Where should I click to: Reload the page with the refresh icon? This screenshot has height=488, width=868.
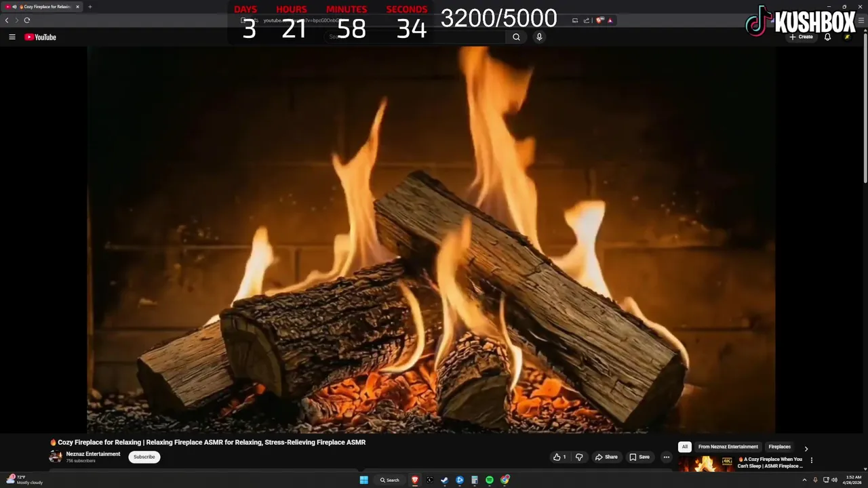tap(27, 20)
